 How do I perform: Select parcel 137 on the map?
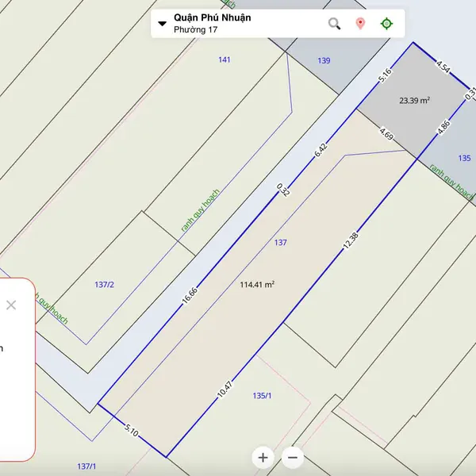pyautogui.click(x=280, y=243)
